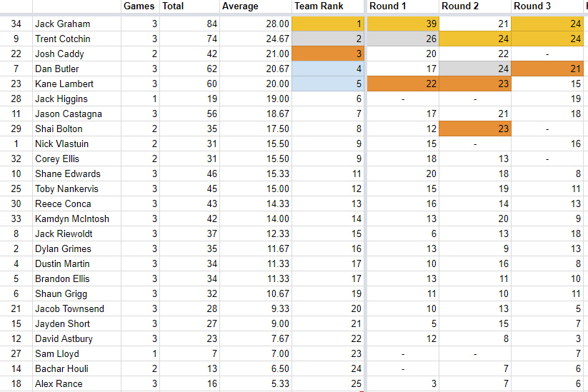Select the Round 2 header cell

coord(474,6)
